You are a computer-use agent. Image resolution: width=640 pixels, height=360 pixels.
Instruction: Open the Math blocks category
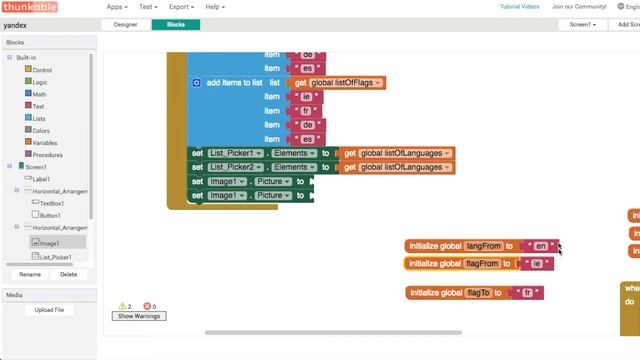[x=36, y=94]
